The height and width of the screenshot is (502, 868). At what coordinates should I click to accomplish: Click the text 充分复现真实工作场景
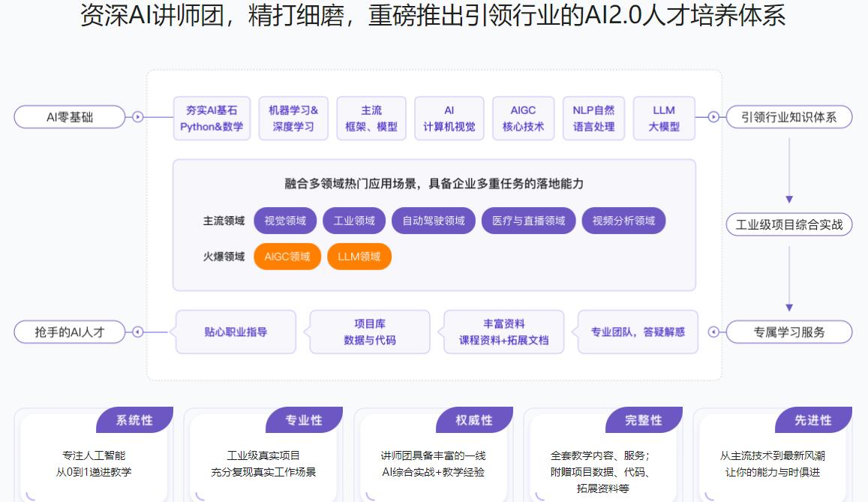263,472
